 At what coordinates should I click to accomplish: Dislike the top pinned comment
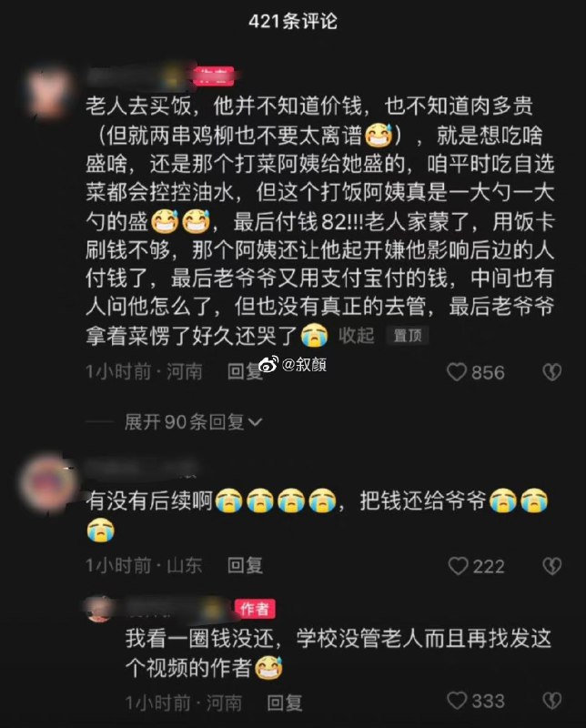[x=552, y=372]
